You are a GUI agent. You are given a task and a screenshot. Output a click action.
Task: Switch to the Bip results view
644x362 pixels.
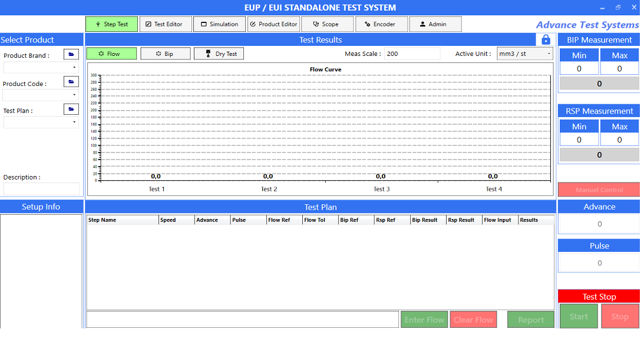tap(166, 54)
